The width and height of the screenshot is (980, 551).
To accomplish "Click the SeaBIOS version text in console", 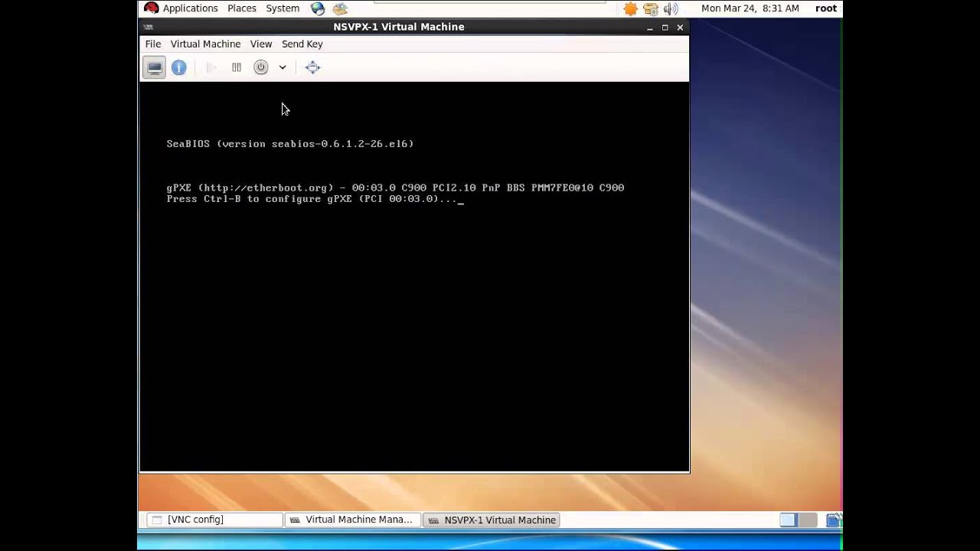I will 290,144.
